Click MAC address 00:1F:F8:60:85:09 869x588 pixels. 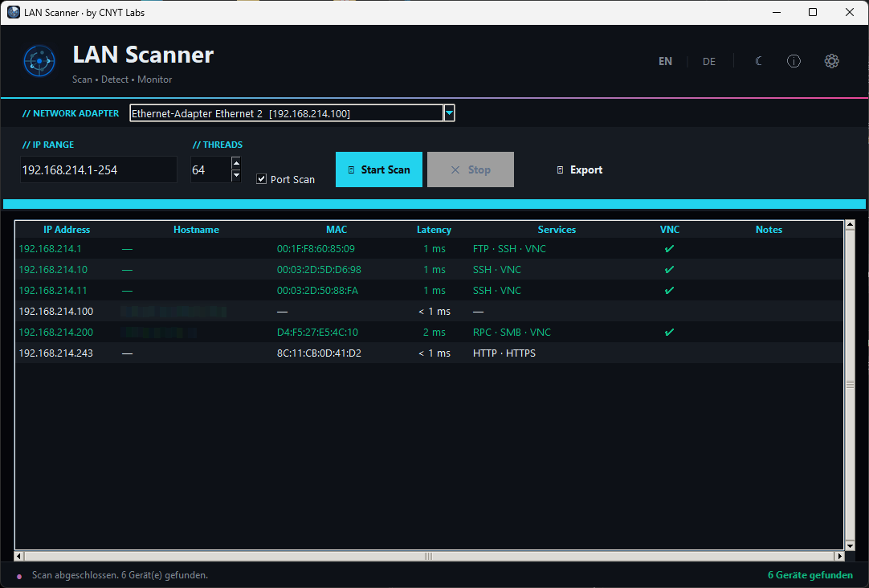click(316, 249)
